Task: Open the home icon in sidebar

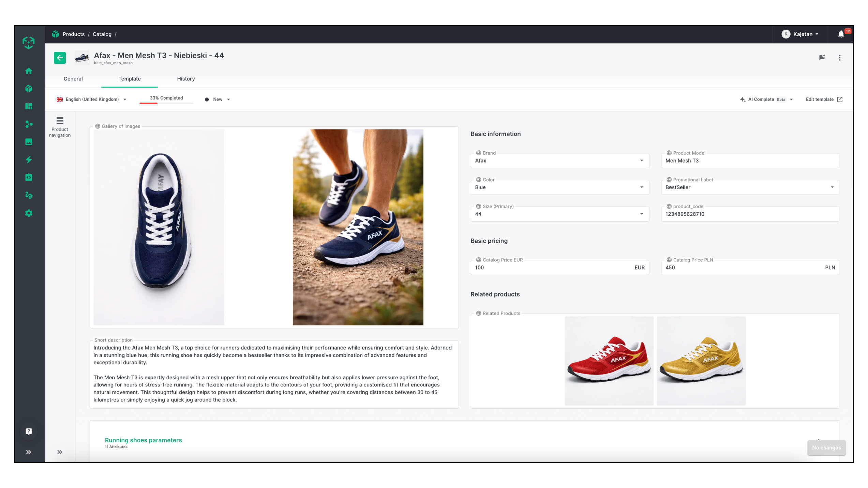Action: [29, 71]
